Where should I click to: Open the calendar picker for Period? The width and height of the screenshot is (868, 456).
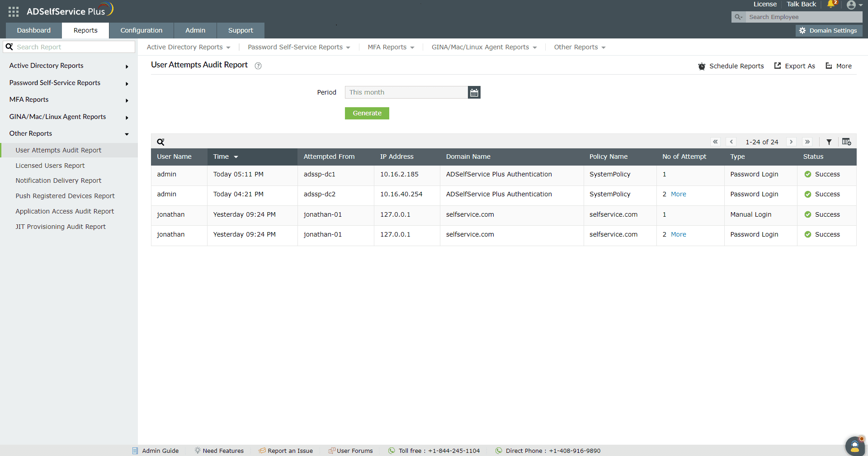(474, 92)
